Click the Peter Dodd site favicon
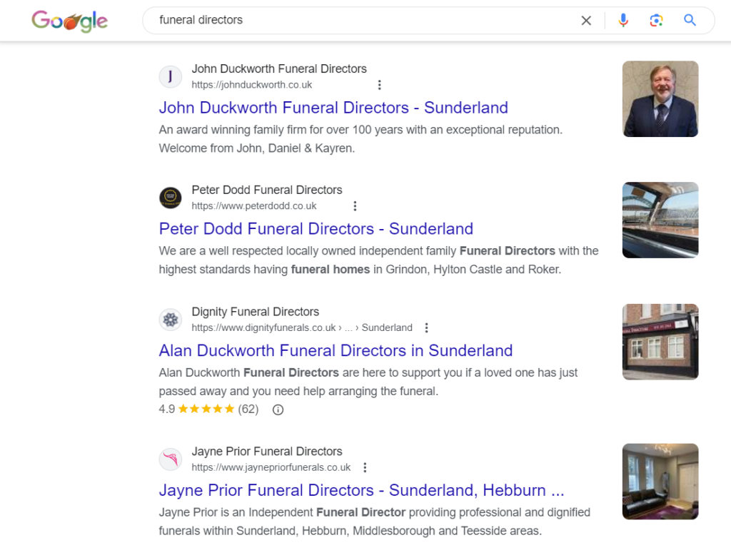The width and height of the screenshot is (731, 560). pos(171,198)
